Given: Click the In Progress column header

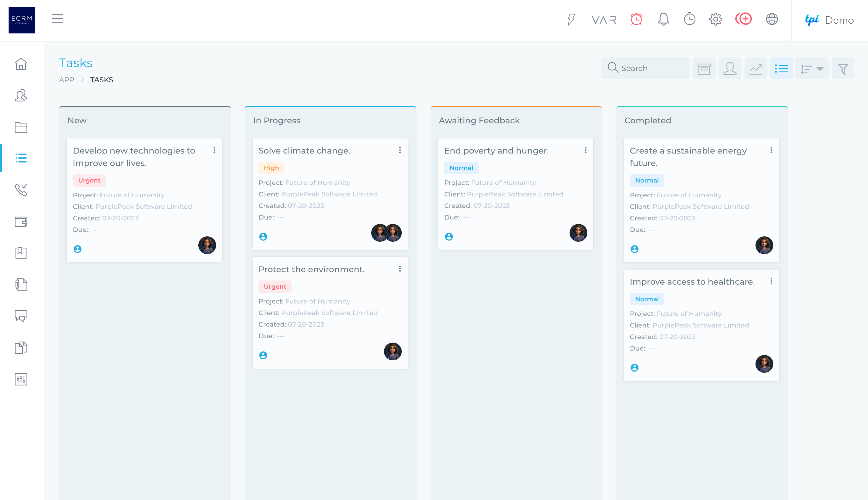Looking at the screenshot, I should 277,120.
